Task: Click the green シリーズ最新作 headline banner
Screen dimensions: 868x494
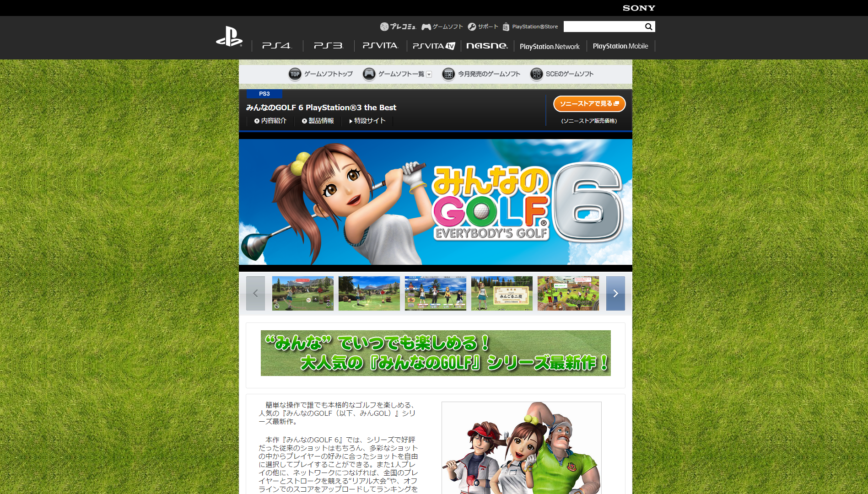Action: [x=436, y=353]
